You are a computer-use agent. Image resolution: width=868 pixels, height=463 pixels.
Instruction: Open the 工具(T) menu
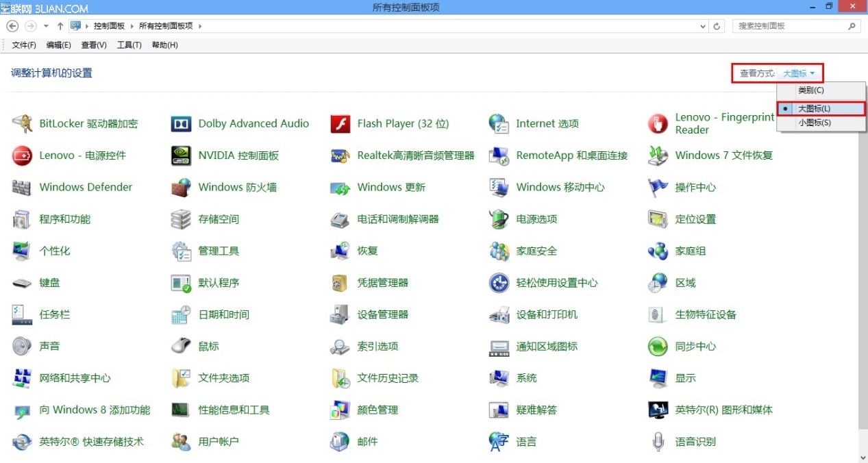[x=129, y=45]
